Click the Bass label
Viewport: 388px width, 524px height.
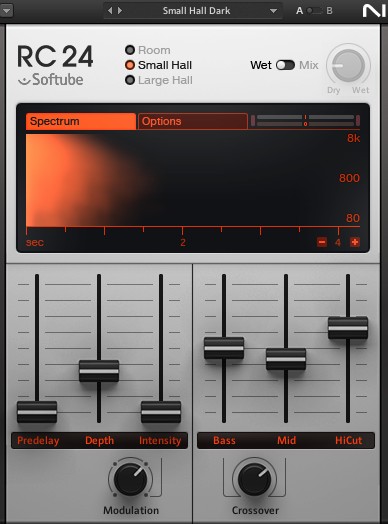[224, 440]
